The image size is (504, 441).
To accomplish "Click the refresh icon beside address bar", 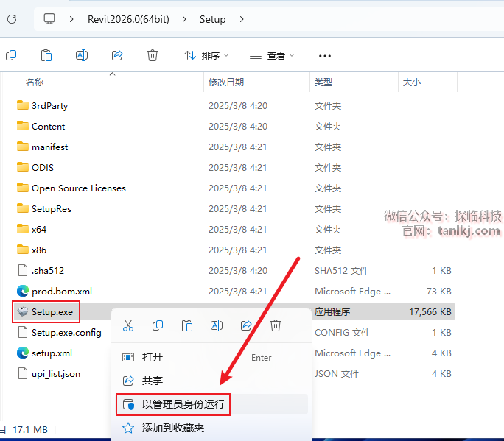I will coord(12,18).
